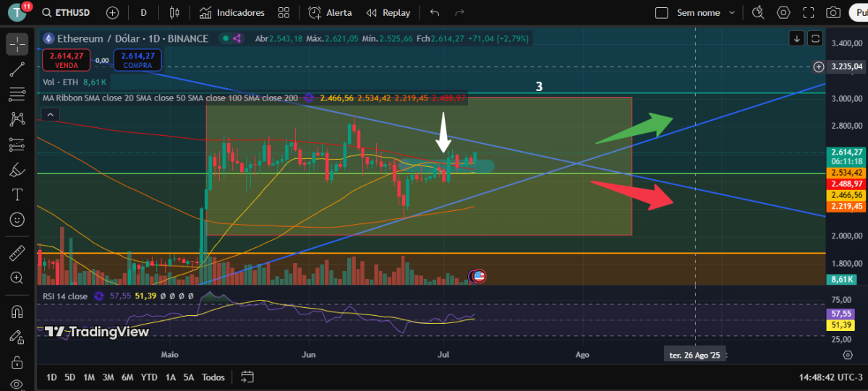Toggle fullscreen mode
Screen dimensions: 868x391
[809, 13]
